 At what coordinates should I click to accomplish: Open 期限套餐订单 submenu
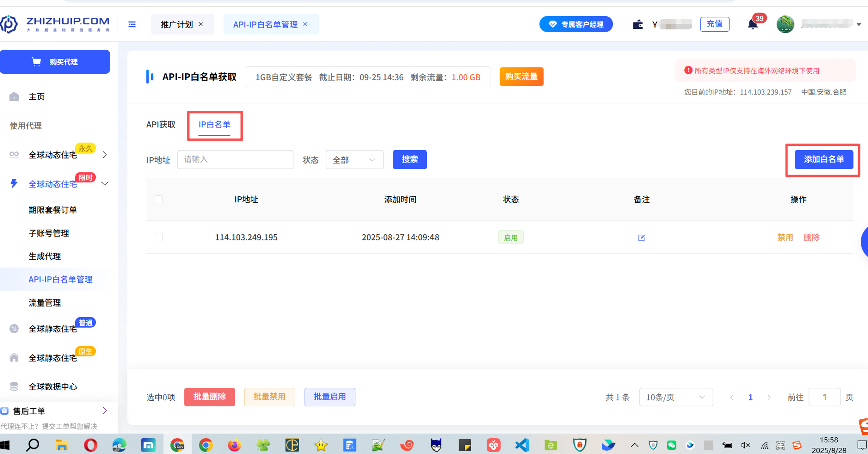pos(53,210)
